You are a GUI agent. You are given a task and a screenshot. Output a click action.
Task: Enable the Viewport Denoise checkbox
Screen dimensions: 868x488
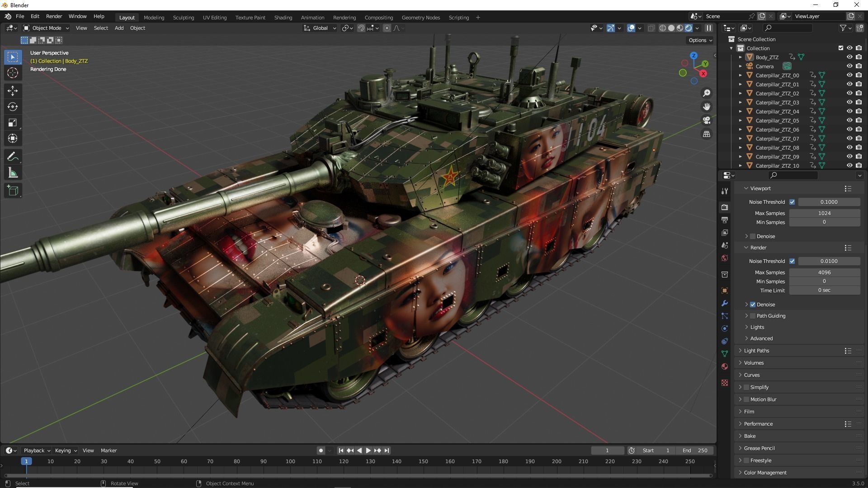tap(753, 236)
